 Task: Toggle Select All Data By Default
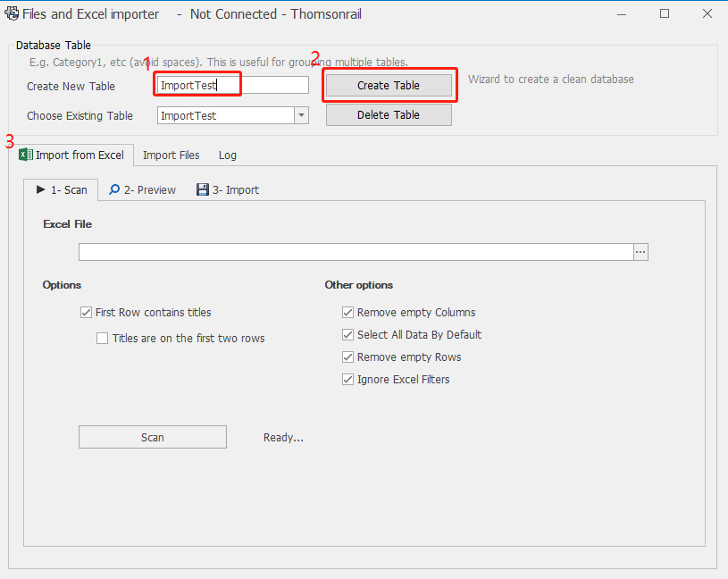pyautogui.click(x=348, y=335)
